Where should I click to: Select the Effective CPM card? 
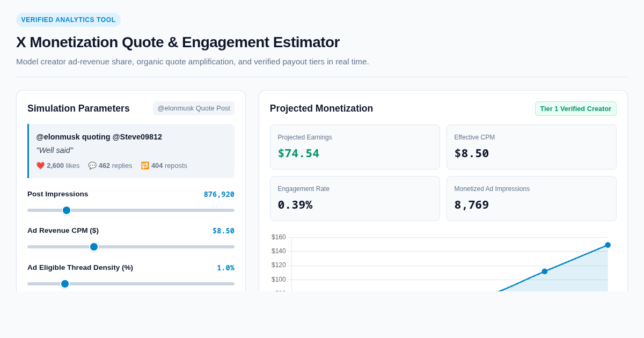[x=531, y=147]
